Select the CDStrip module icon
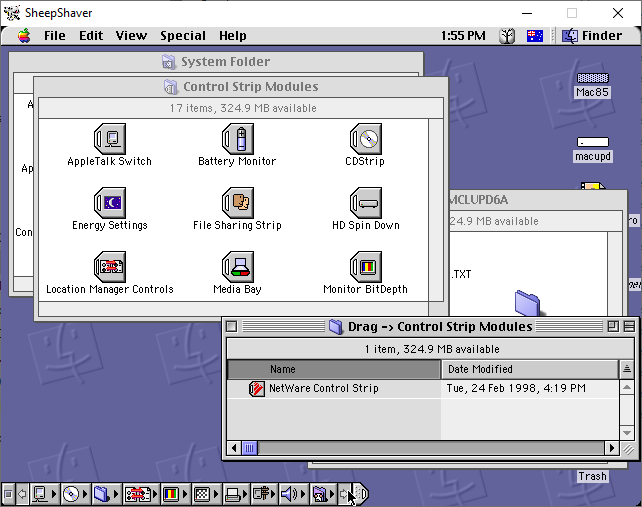 (366, 139)
